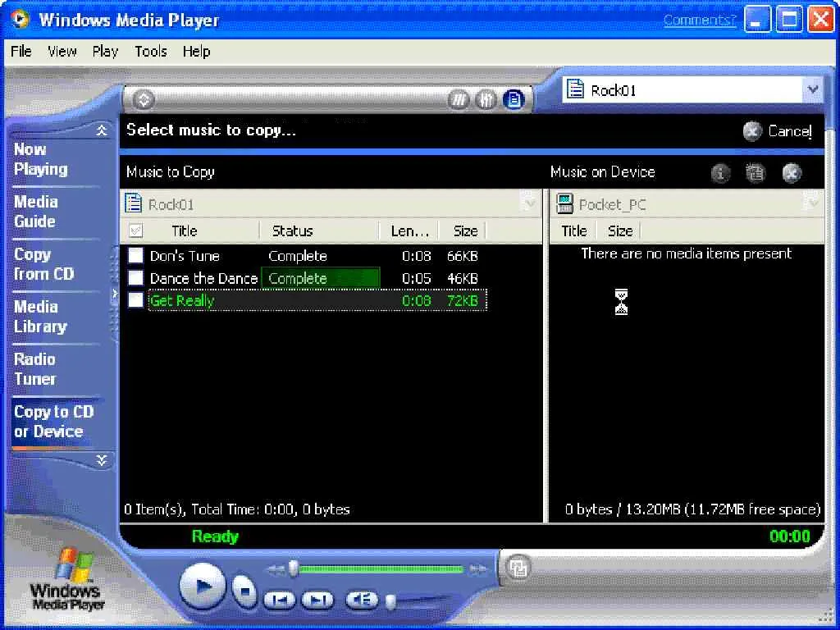Open Radio Tuner
The width and height of the screenshot is (840, 630).
coord(34,369)
